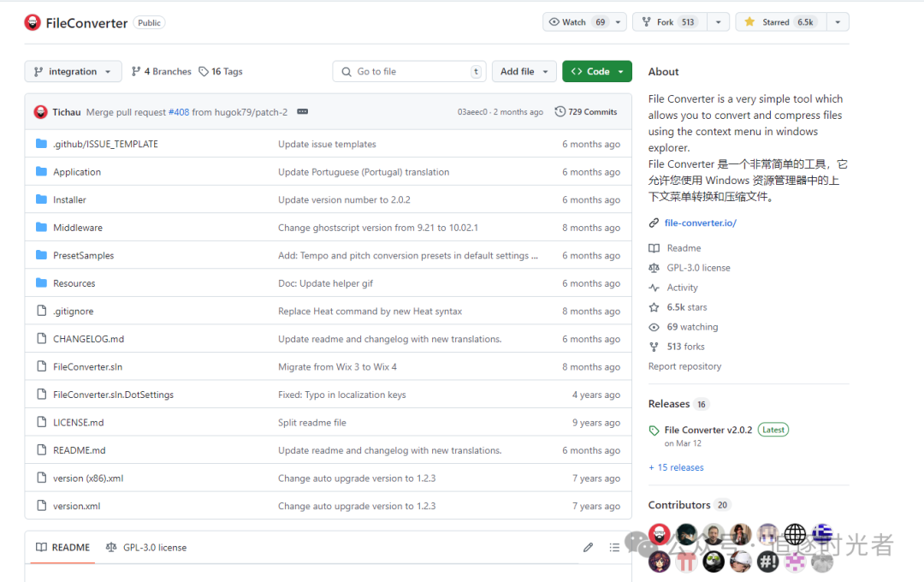Open commit 'Doc: Update helper gif'

tap(325, 283)
